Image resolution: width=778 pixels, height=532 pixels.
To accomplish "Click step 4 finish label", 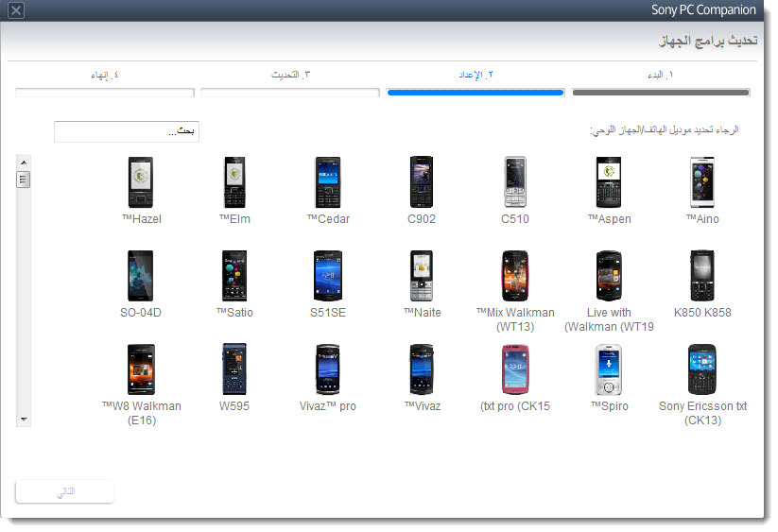I will [105, 75].
